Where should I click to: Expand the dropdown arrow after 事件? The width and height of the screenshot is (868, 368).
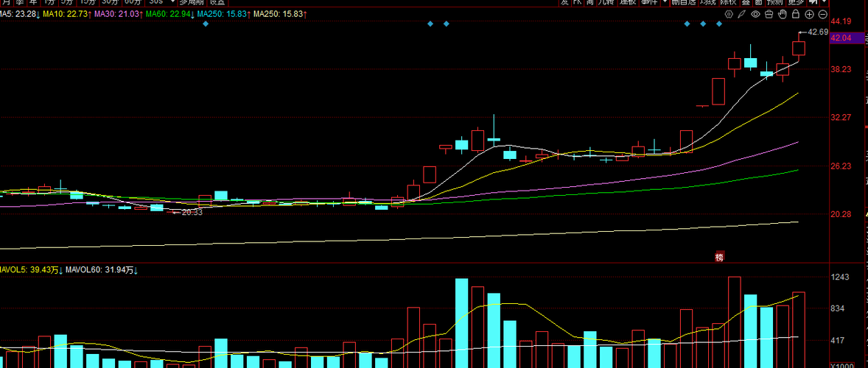(665, 2)
